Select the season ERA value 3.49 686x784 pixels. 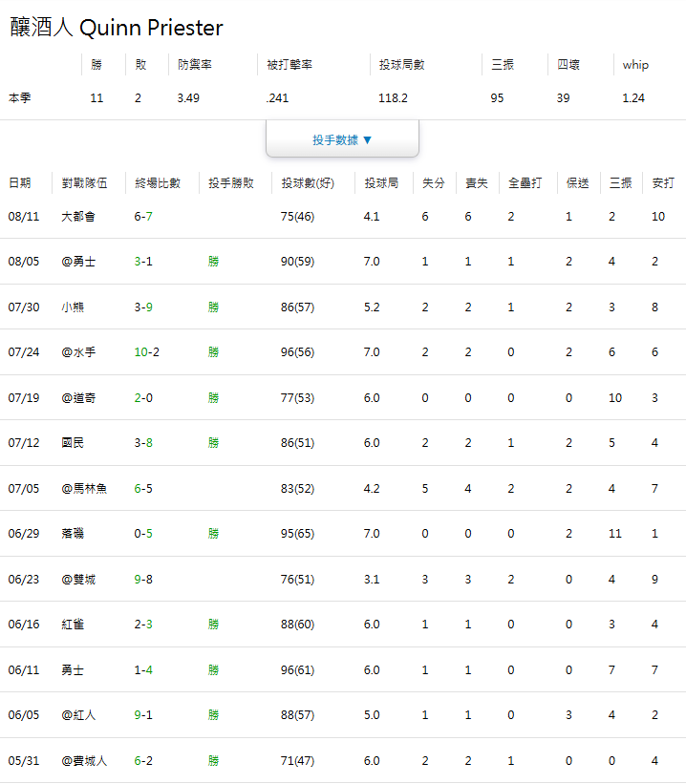point(188,98)
